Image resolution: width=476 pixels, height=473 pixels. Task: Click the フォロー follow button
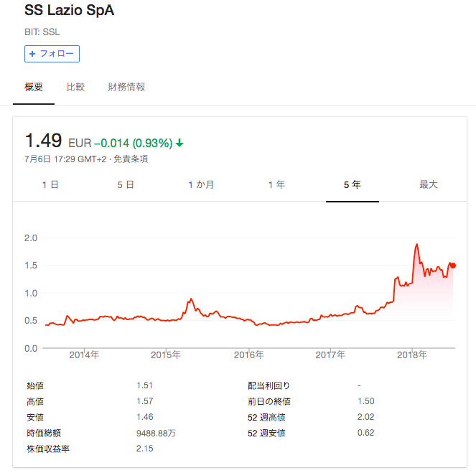point(52,54)
